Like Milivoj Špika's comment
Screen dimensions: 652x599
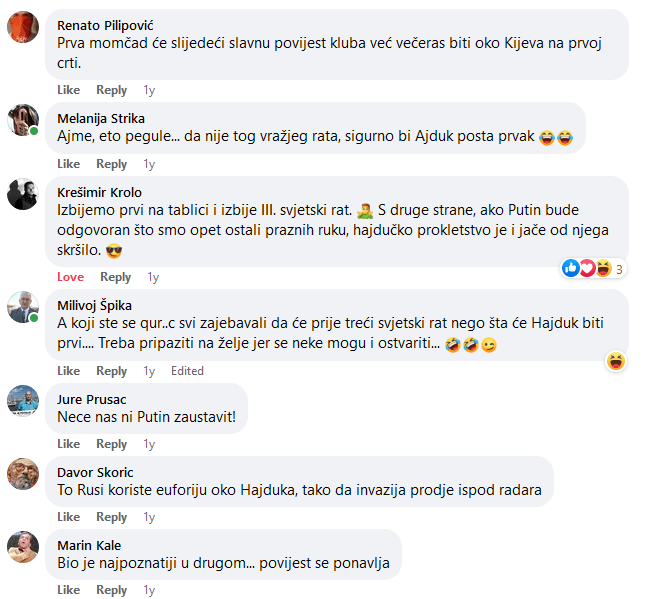(x=68, y=371)
